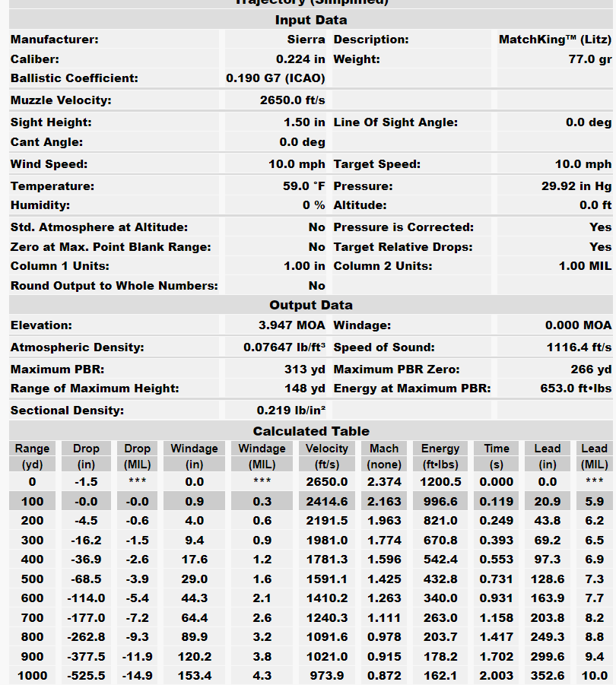Click the "Output Data" section header
This screenshot has height=685, width=616.
pos(310,305)
